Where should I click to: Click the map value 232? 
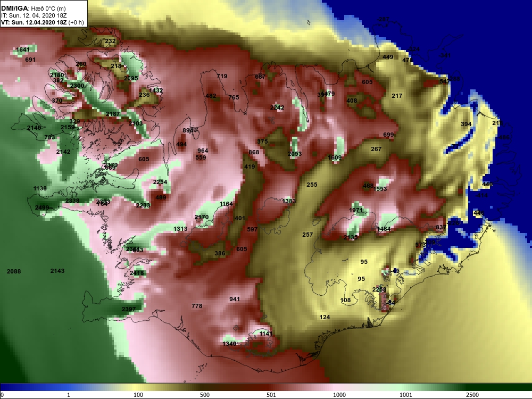[110, 41]
